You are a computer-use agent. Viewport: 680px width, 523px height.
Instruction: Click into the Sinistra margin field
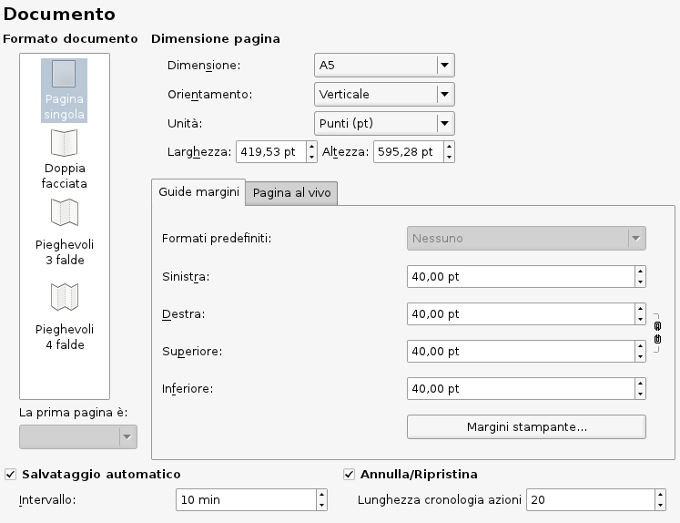point(521,276)
